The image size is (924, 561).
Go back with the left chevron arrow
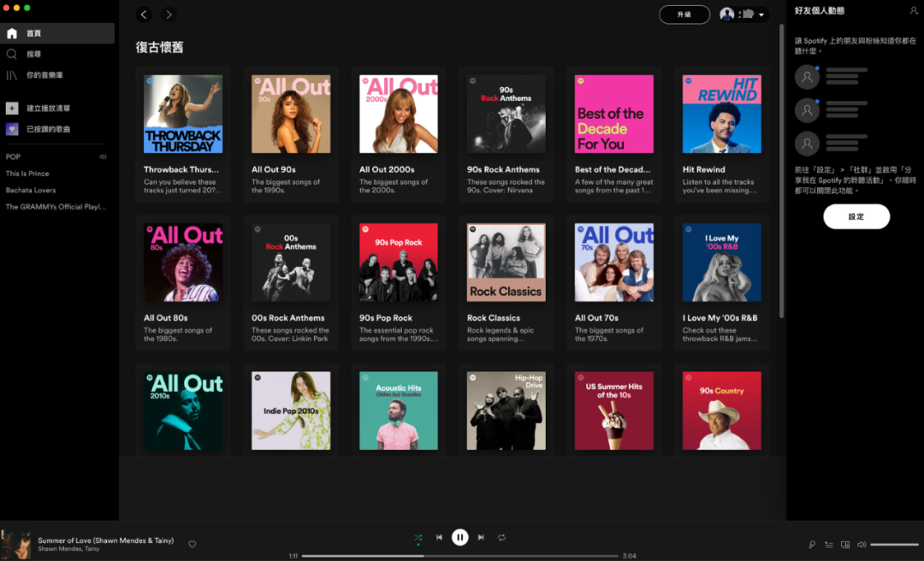[144, 15]
